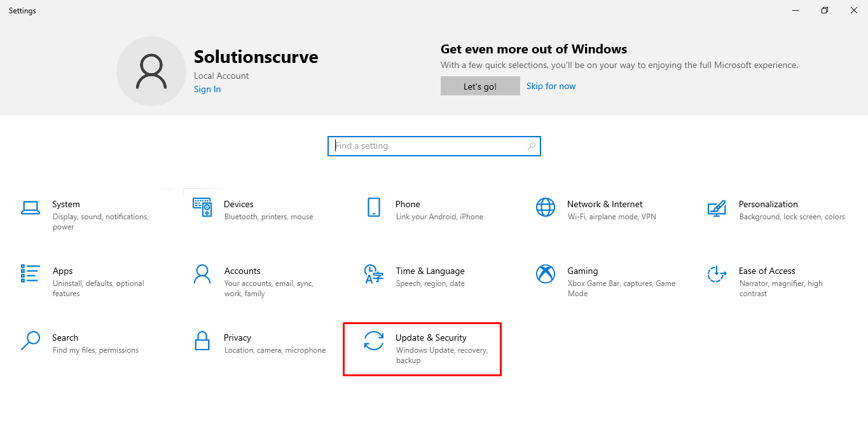Click 'Get even more out of Windows' heading

coord(534,49)
